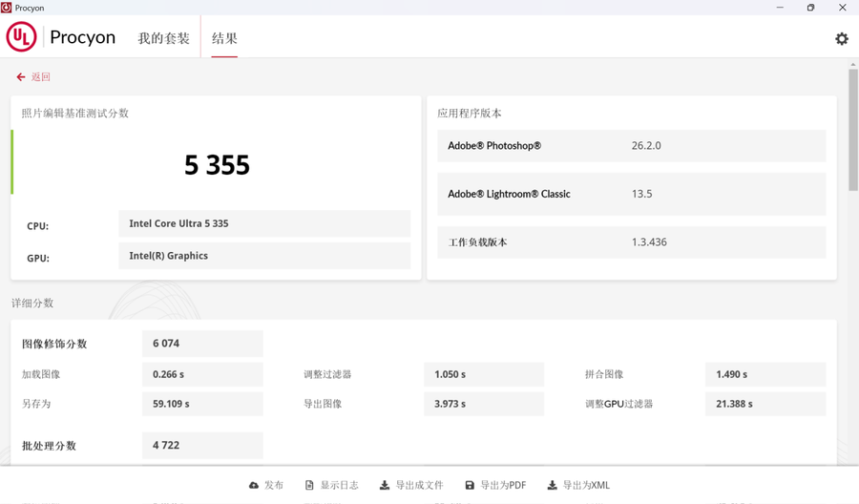The width and height of the screenshot is (859, 504).
Task: Switch to the 我的套装 tab
Action: 163,38
